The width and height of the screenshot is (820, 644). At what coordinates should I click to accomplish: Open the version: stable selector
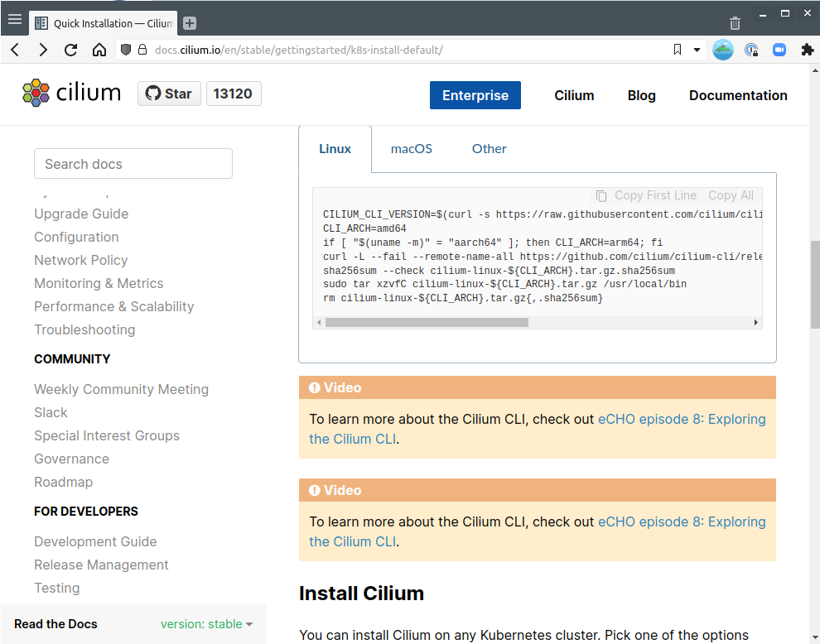[x=205, y=624]
